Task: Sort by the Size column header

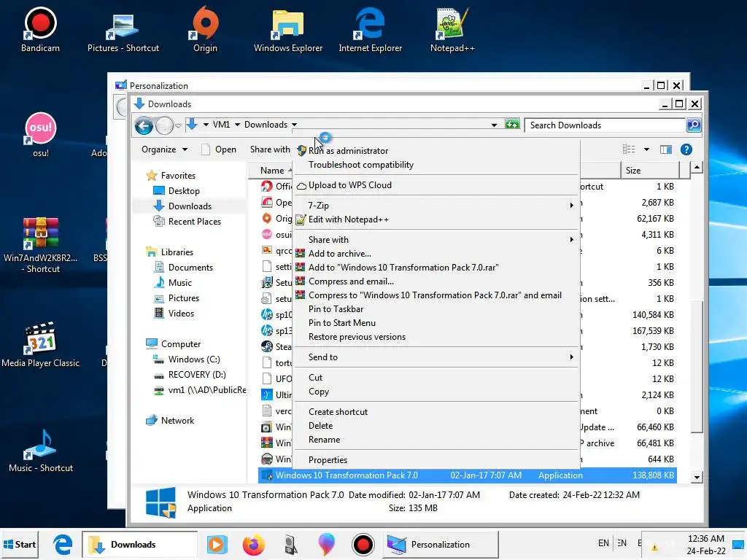Action: click(649, 171)
